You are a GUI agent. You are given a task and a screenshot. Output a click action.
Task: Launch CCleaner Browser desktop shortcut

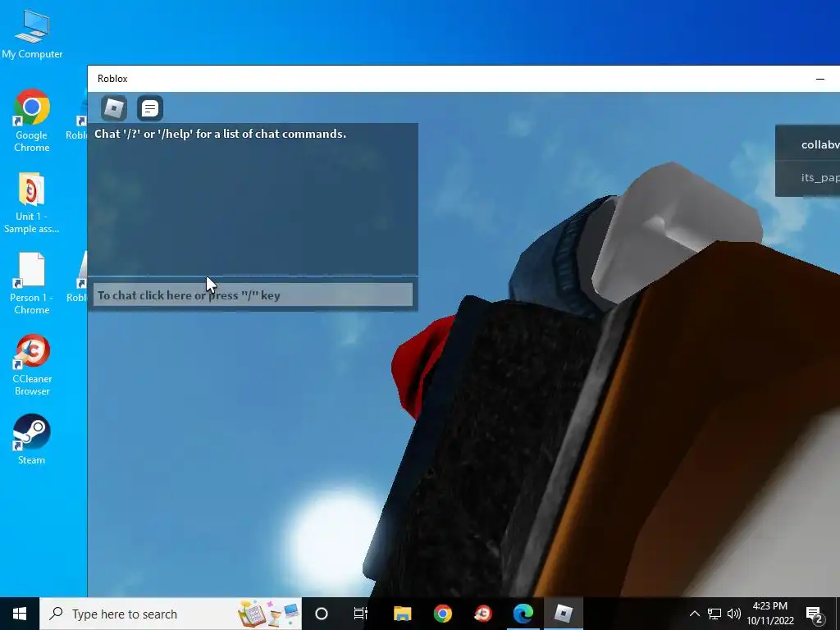(32, 365)
